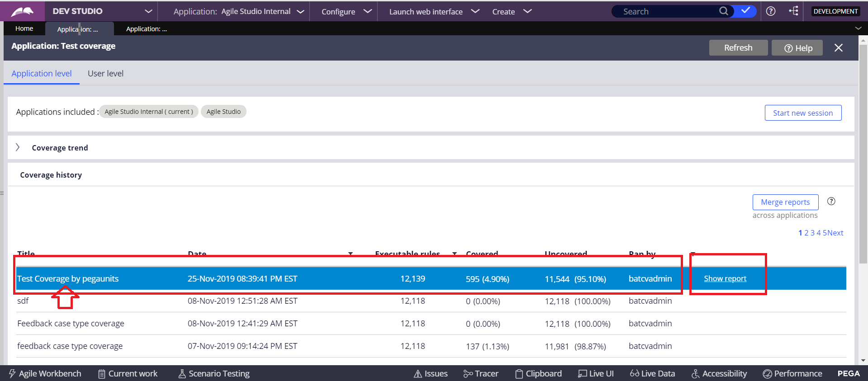Click the left panel collapse handle
868x381 pixels.
coord(2,193)
